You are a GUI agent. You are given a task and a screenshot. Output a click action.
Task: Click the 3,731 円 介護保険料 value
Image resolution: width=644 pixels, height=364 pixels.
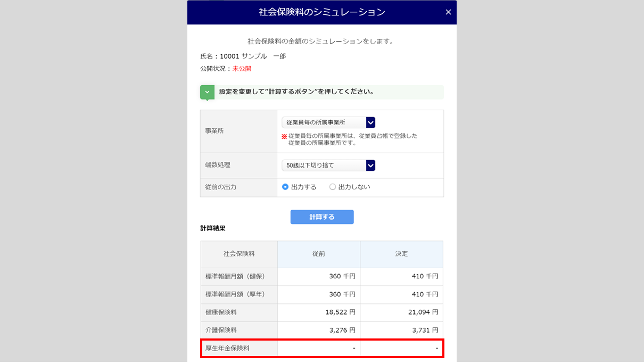tap(425, 330)
